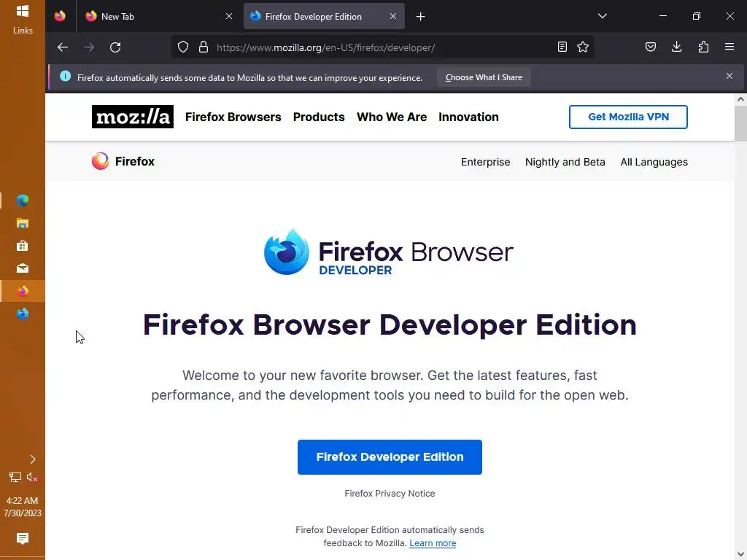Expand Products navigation menu
This screenshot has height=560, width=747.
point(319,117)
